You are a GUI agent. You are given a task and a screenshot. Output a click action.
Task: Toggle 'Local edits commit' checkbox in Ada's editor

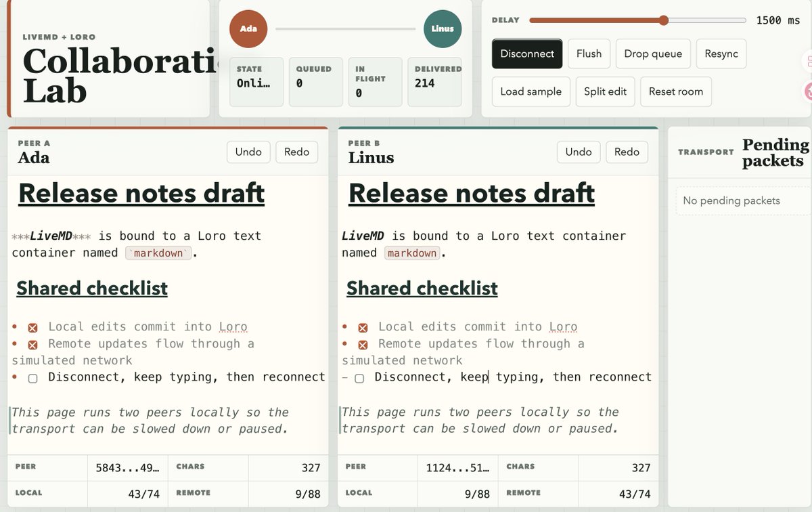(x=32, y=328)
